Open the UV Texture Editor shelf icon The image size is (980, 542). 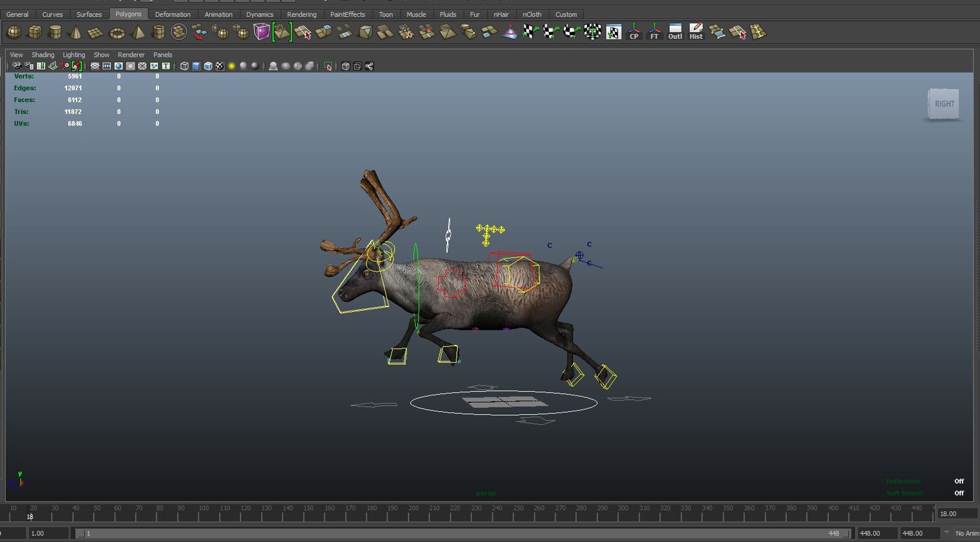tap(614, 32)
